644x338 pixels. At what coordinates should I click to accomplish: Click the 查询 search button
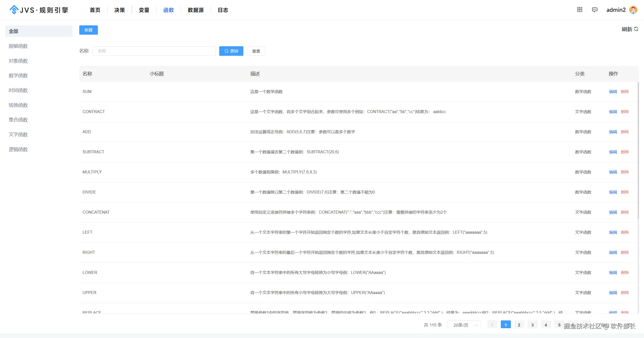(231, 51)
